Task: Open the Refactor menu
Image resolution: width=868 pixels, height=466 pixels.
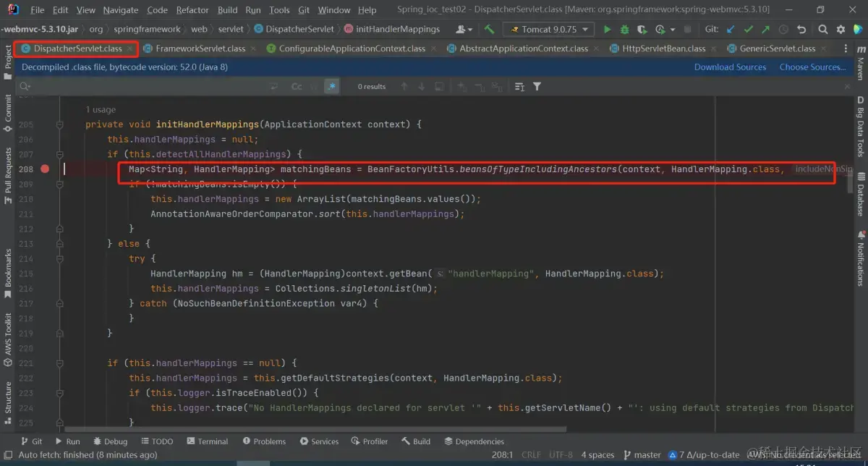Action: pyautogui.click(x=192, y=10)
